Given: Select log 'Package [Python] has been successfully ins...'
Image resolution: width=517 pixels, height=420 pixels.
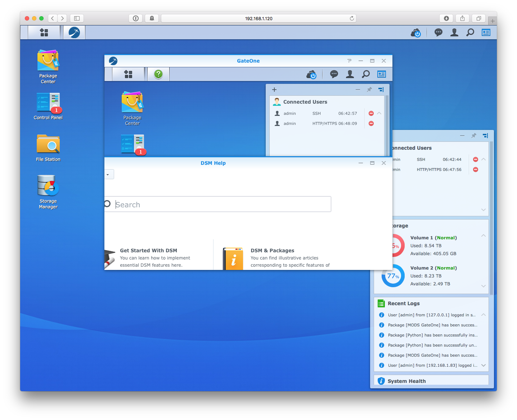Looking at the screenshot, I should pos(433,335).
